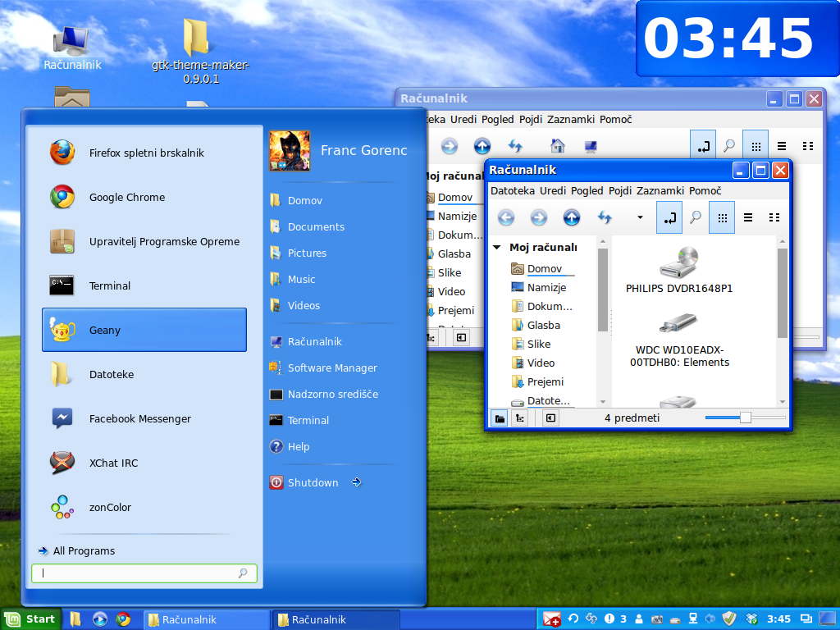Image resolution: width=840 pixels, height=630 pixels.
Task: Click mail notification icon in system tray
Action: coord(551,619)
